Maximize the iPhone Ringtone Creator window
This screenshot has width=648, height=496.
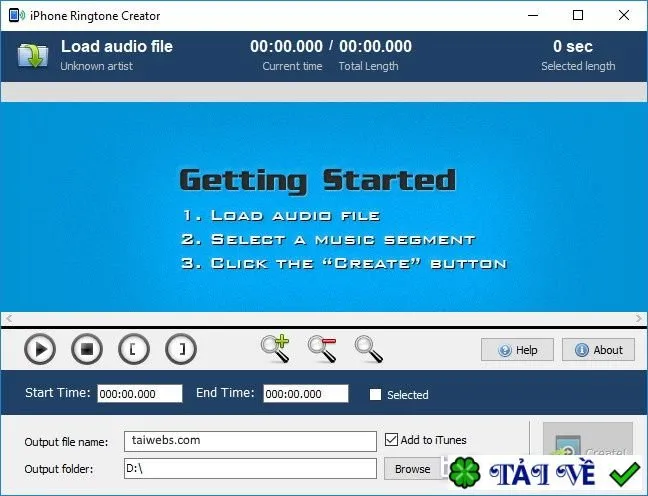[x=578, y=15]
